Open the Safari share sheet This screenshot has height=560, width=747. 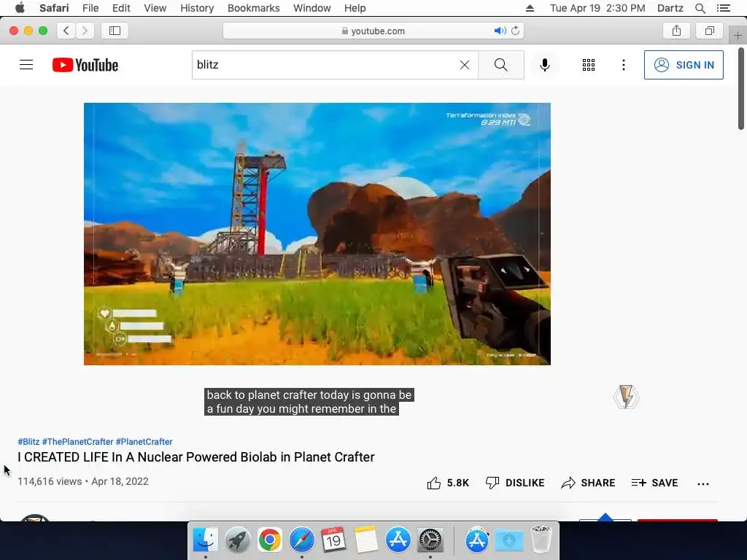tap(676, 31)
